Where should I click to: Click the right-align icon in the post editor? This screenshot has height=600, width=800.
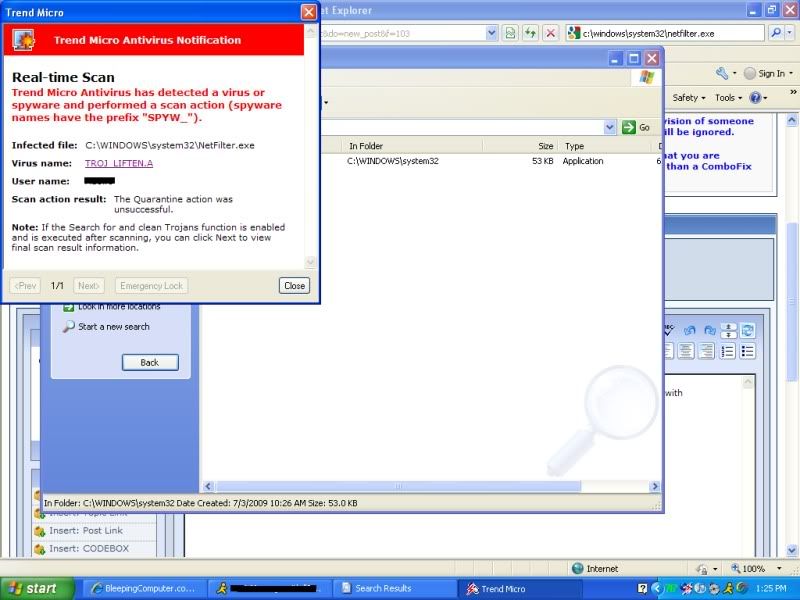[707, 351]
